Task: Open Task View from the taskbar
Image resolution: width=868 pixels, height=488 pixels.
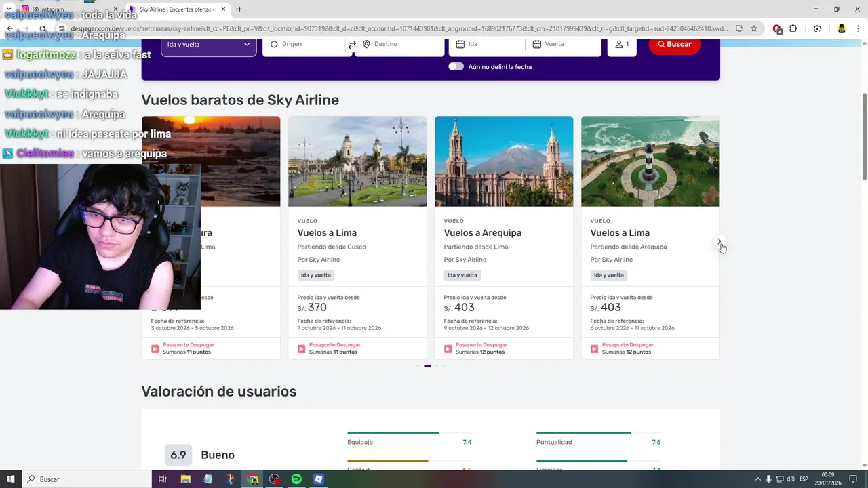Action: 163,479
